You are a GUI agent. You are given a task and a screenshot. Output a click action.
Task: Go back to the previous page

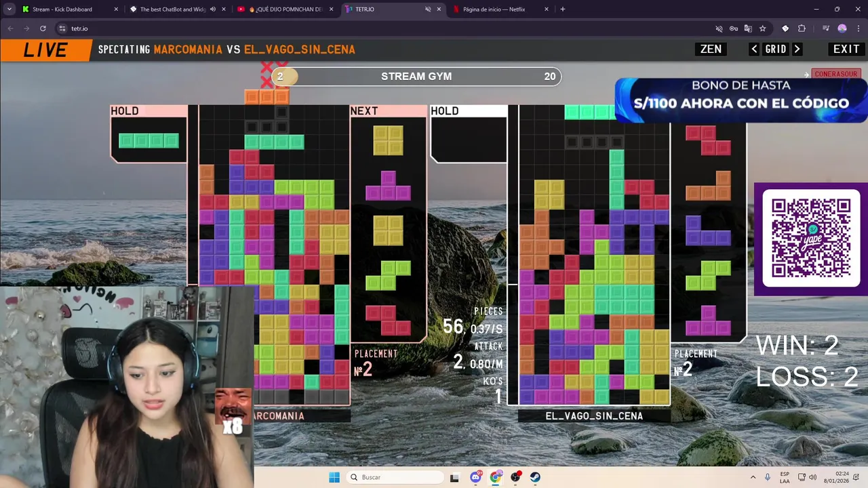tap(10, 28)
